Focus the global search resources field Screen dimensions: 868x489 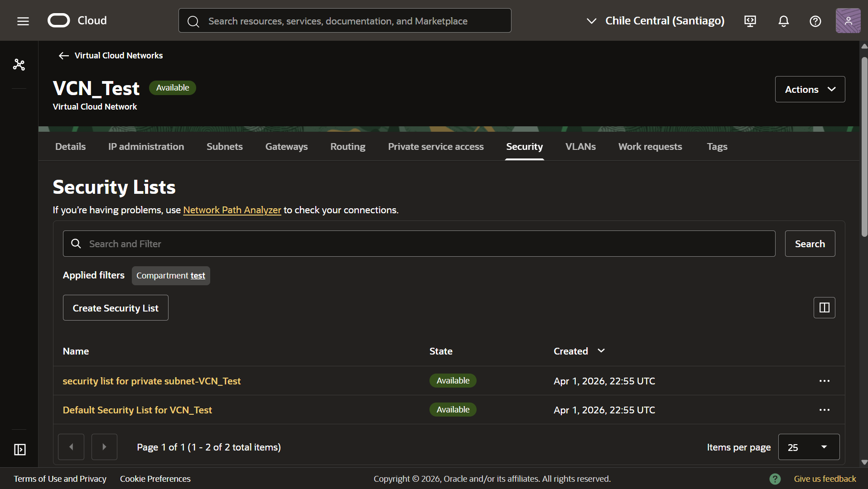[x=345, y=21]
